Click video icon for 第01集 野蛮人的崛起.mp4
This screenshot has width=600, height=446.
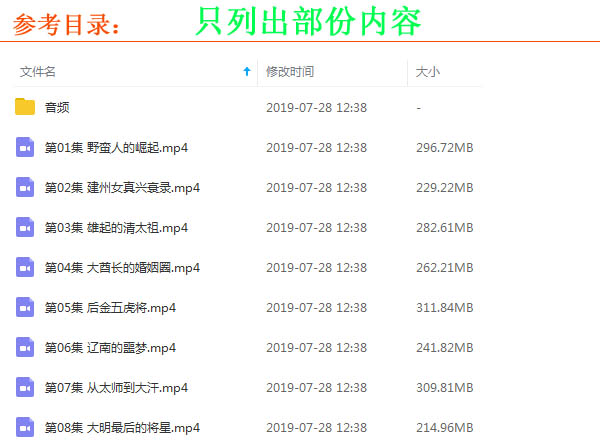tap(25, 147)
